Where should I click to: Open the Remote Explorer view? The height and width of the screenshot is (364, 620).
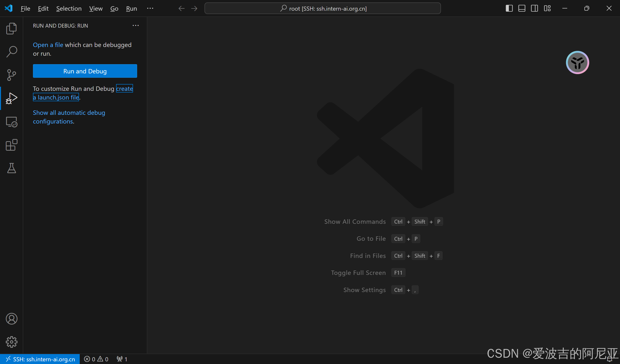(11, 122)
